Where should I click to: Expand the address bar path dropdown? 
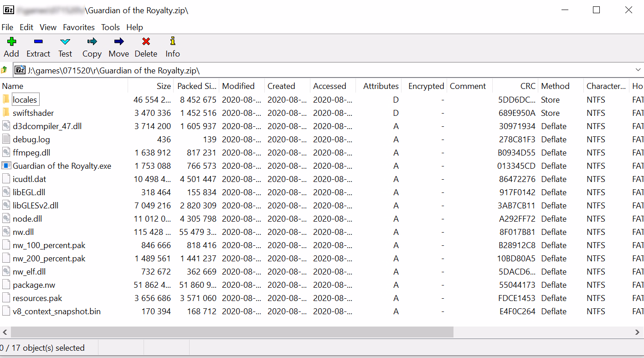[638, 70]
